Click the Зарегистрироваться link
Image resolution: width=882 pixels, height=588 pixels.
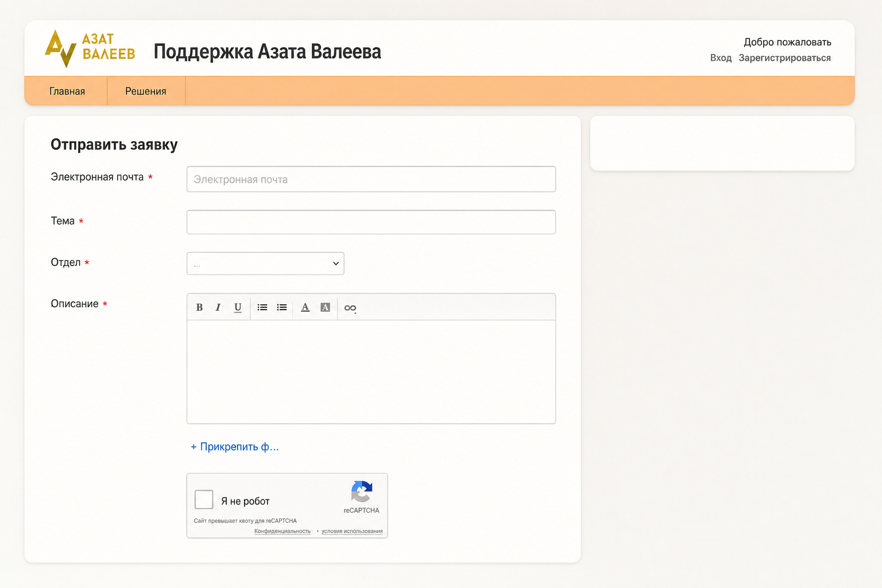click(784, 58)
